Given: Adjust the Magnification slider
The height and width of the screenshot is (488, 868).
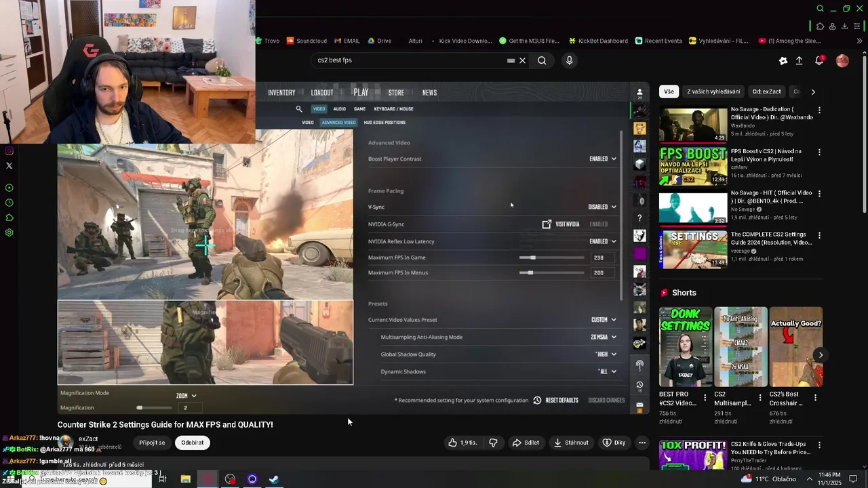Looking at the screenshot, I should [x=154, y=407].
